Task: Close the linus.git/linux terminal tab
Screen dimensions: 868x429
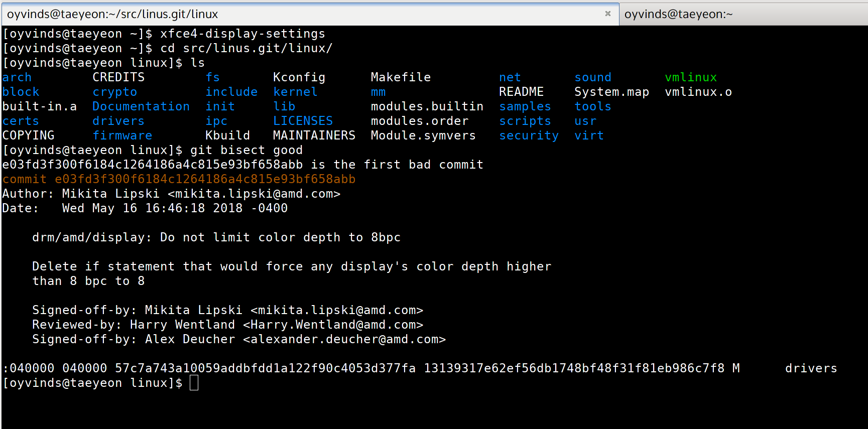Action: click(607, 14)
